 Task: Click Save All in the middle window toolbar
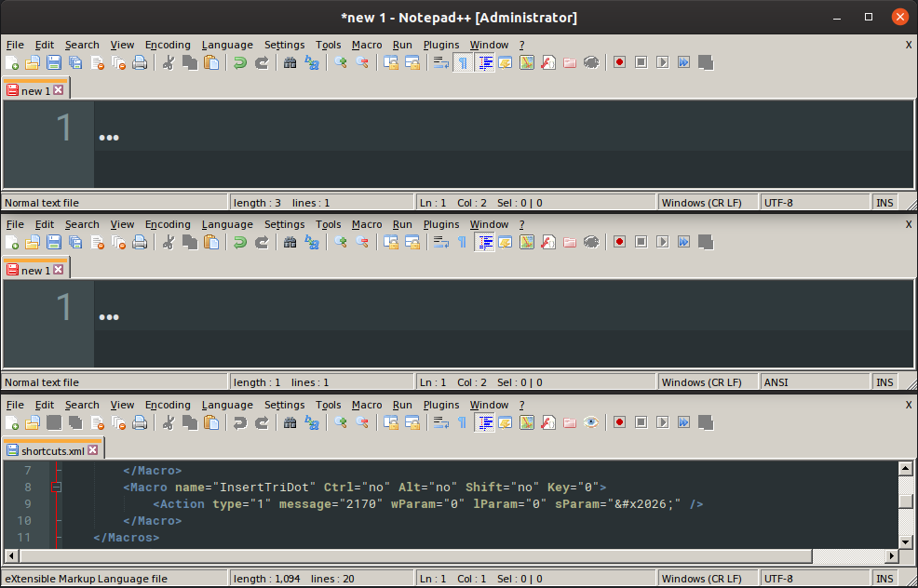coord(75,242)
